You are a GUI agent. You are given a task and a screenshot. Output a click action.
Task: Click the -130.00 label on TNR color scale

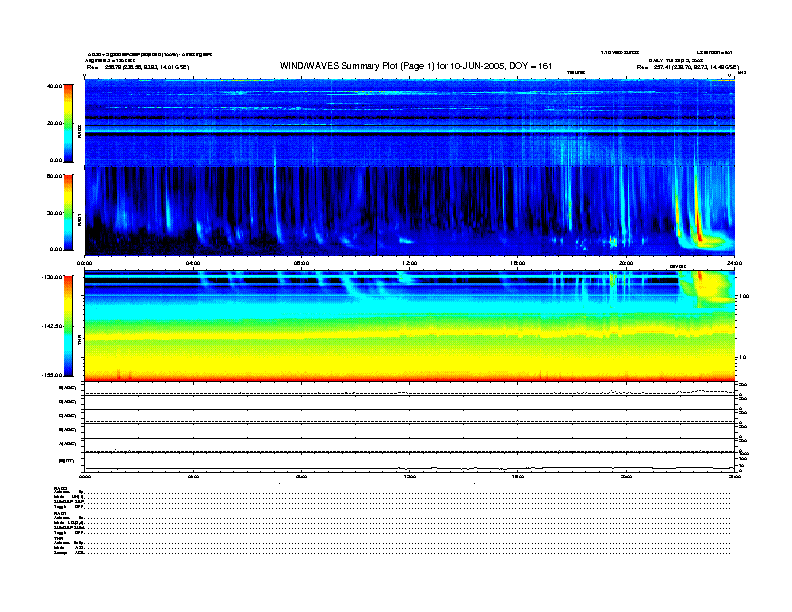52,277
